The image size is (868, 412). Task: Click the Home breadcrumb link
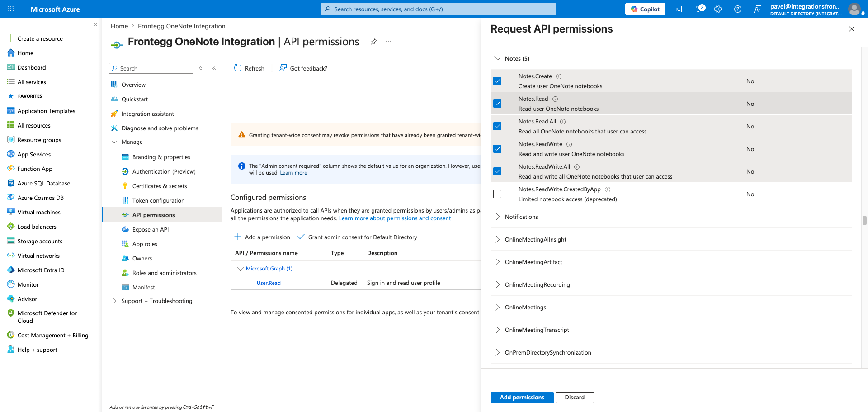point(119,26)
